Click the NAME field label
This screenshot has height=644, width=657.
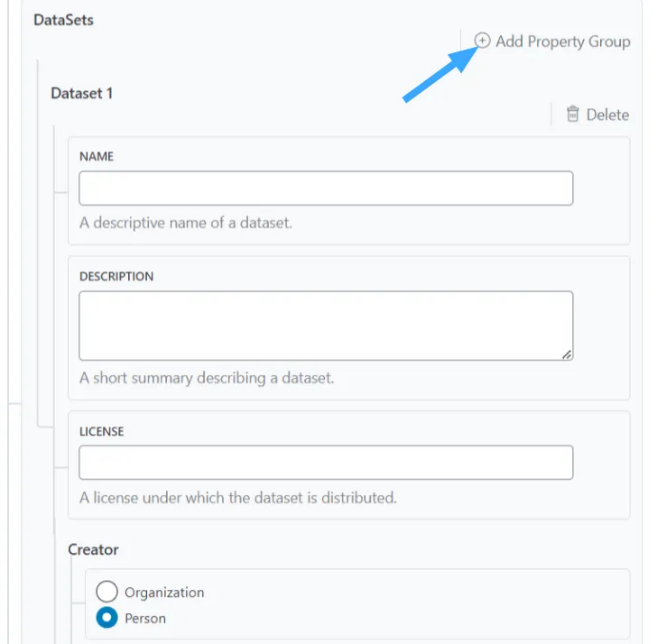pos(97,156)
